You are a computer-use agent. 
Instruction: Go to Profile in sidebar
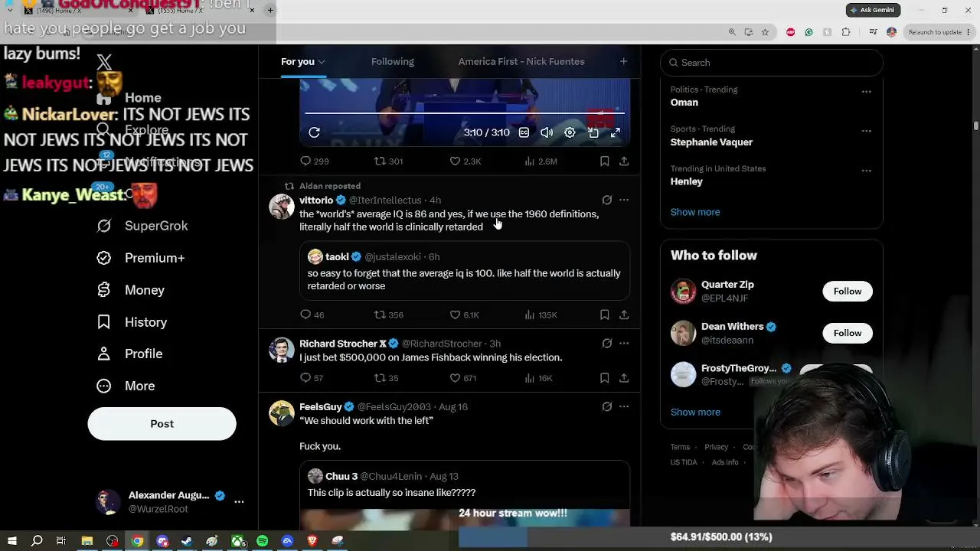click(130, 354)
